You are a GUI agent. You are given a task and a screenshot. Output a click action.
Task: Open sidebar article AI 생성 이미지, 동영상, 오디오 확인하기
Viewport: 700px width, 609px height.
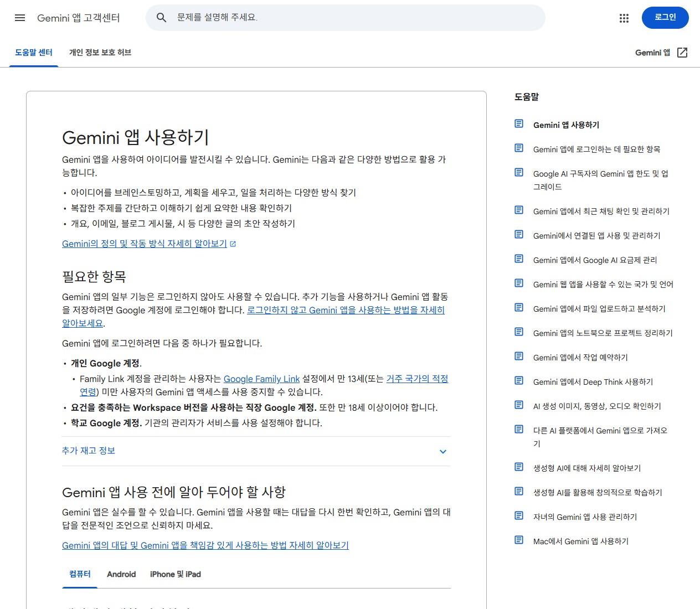pos(597,406)
